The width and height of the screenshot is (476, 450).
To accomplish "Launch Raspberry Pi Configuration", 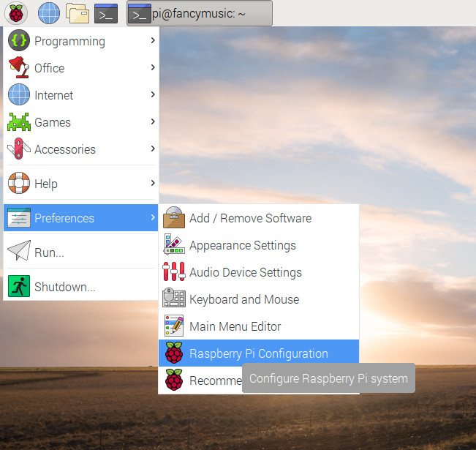I will point(259,353).
